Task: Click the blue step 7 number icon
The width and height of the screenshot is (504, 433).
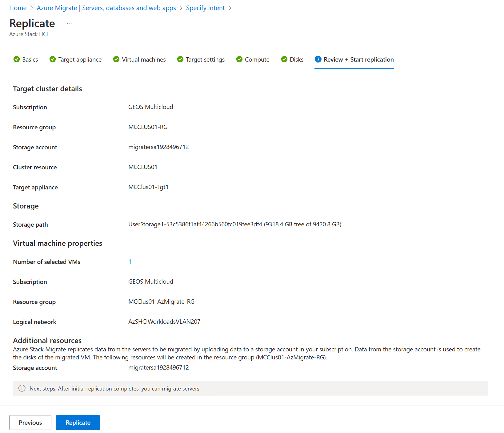Action: click(318, 59)
